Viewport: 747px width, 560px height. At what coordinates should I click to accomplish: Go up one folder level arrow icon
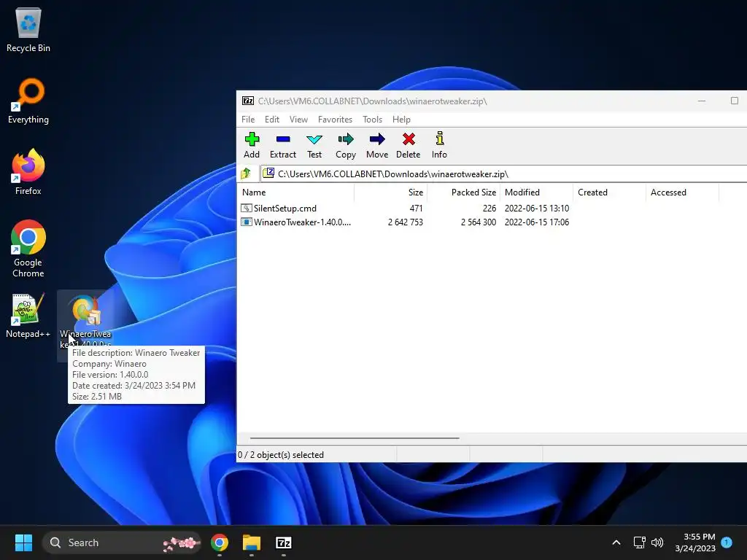(x=247, y=174)
